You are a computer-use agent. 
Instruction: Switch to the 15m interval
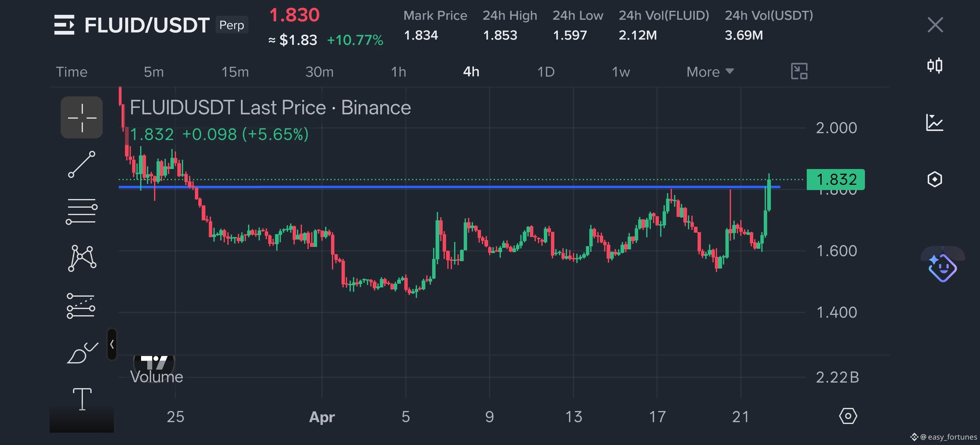(235, 72)
